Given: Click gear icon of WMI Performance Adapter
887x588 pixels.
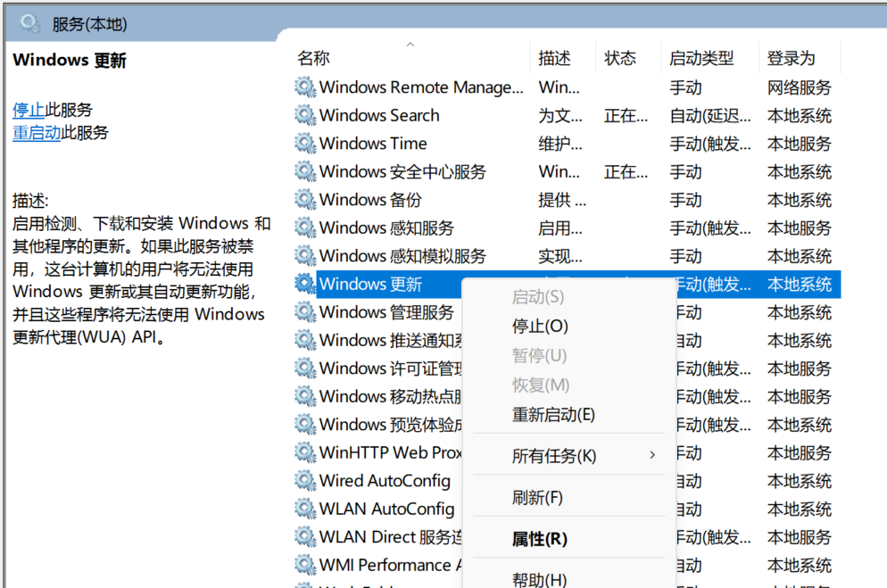Looking at the screenshot, I should (305, 566).
